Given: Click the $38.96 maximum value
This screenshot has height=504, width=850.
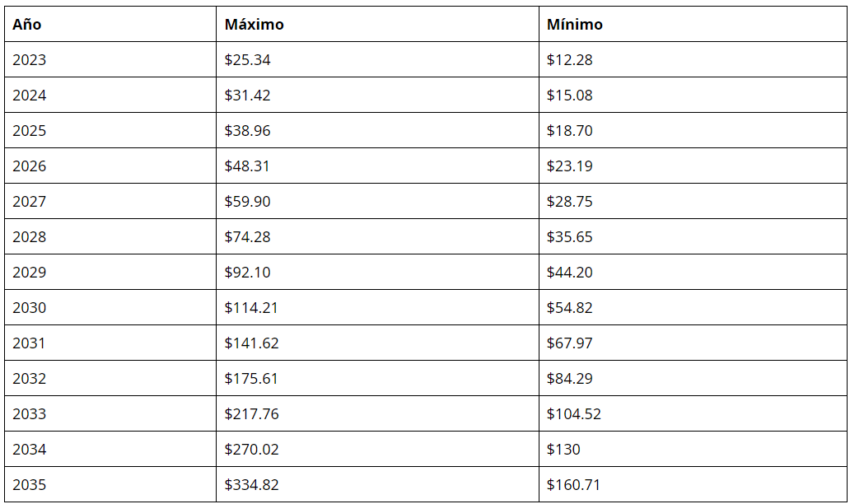Looking at the screenshot, I should click(x=247, y=131).
